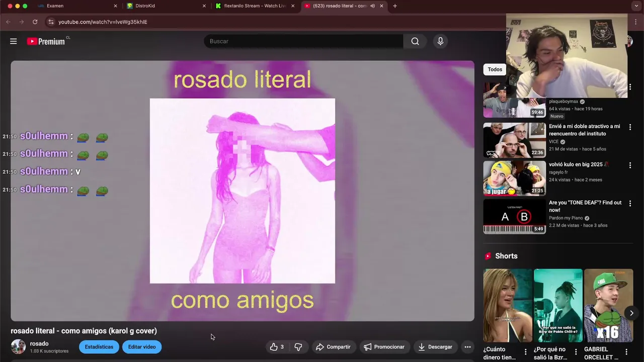Open volvió kulo en big 2025 thumbnail
Viewport: 644px width, 362px height.
514,178
